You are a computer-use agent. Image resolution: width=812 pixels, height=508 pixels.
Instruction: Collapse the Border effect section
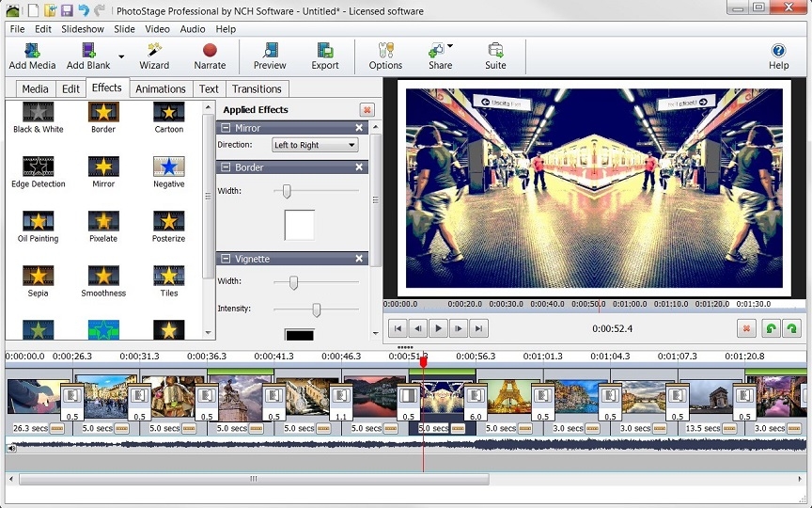coord(226,167)
